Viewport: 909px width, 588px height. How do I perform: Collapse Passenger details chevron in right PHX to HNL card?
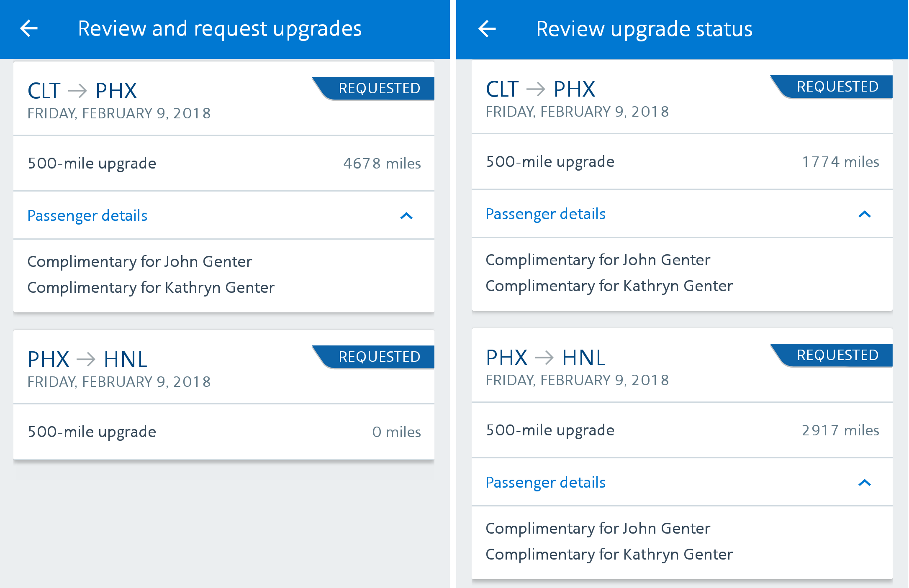tap(865, 483)
